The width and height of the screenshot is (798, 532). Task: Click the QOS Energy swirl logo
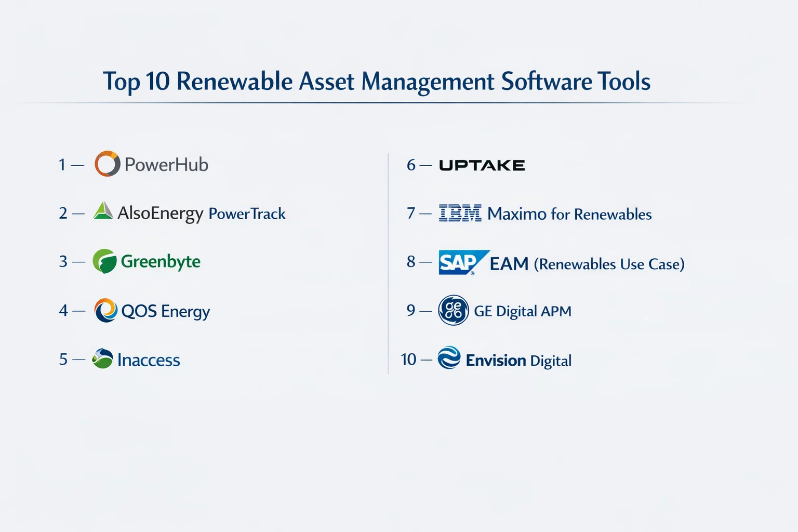click(x=106, y=311)
